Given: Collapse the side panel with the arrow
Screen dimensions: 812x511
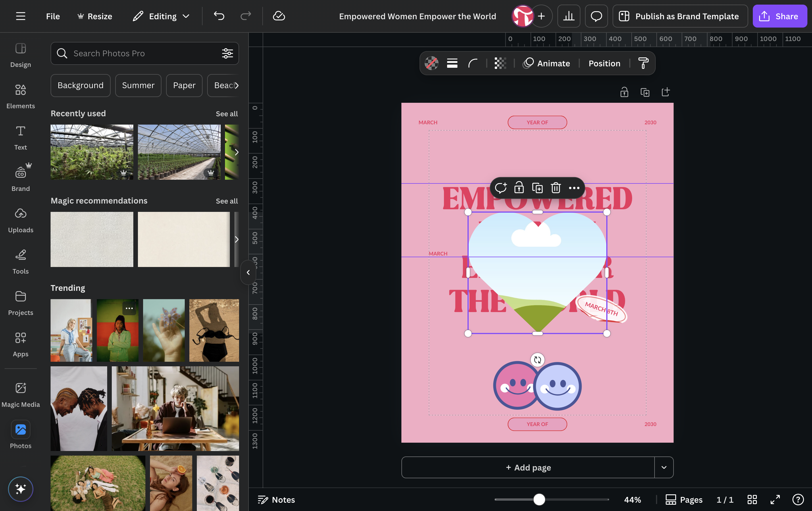Looking at the screenshot, I should (x=248, y=272).
